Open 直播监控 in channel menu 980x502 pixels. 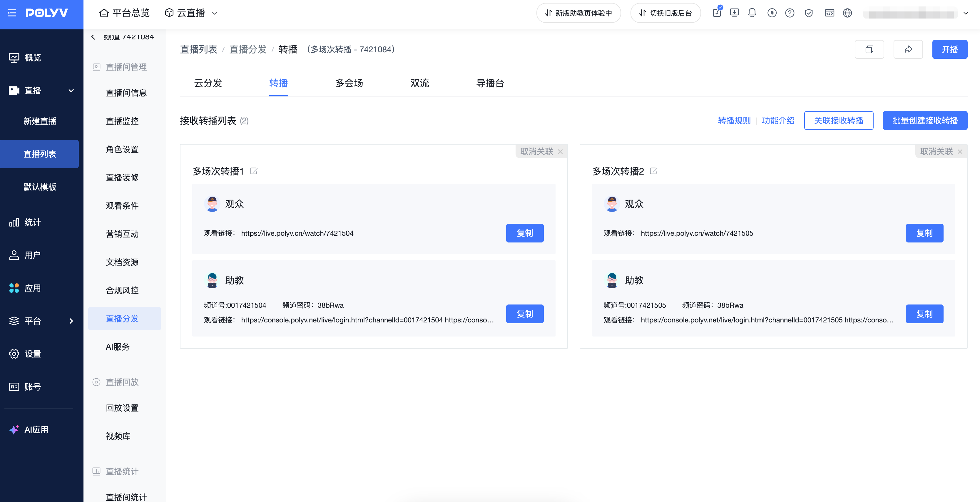(122, 121)
